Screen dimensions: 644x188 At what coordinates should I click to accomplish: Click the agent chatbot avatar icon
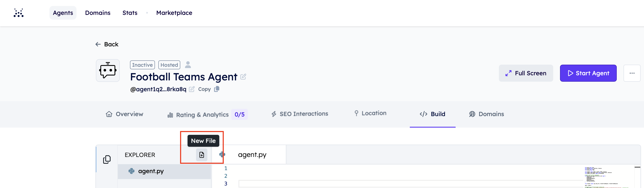[x=108, y=71]
